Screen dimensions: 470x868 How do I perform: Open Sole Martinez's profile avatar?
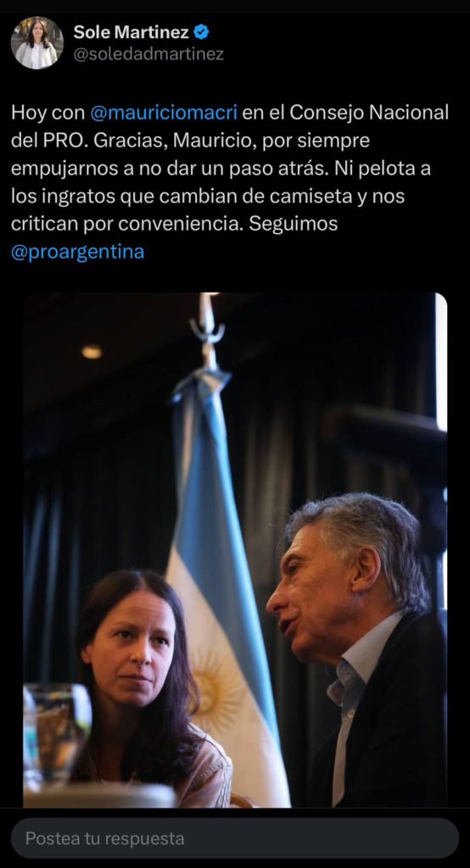37,42
